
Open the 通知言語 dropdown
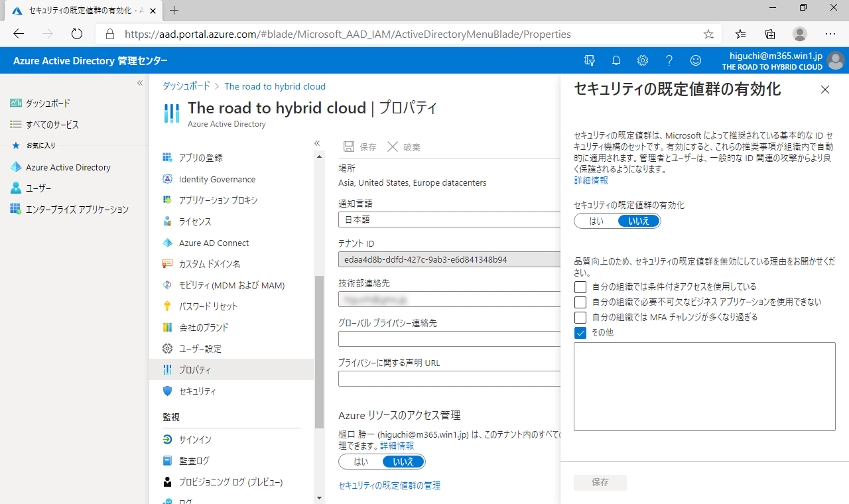(x=449, y=220)
